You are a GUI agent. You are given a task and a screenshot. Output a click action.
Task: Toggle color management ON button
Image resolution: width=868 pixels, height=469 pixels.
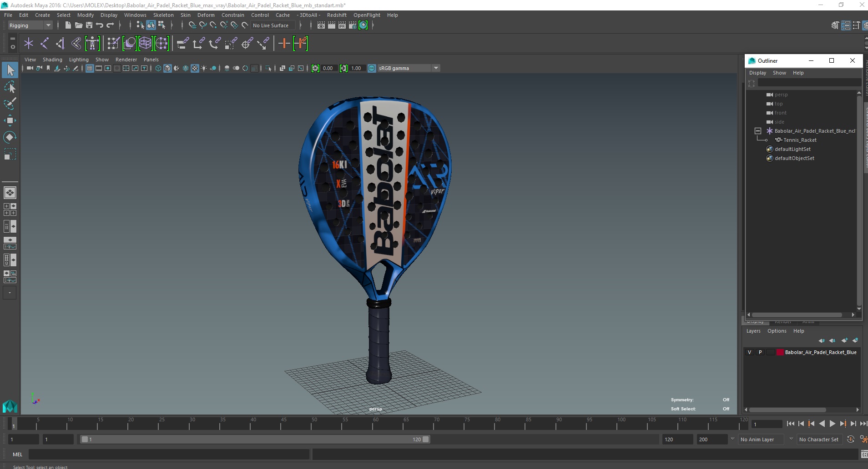pos(372,68)
